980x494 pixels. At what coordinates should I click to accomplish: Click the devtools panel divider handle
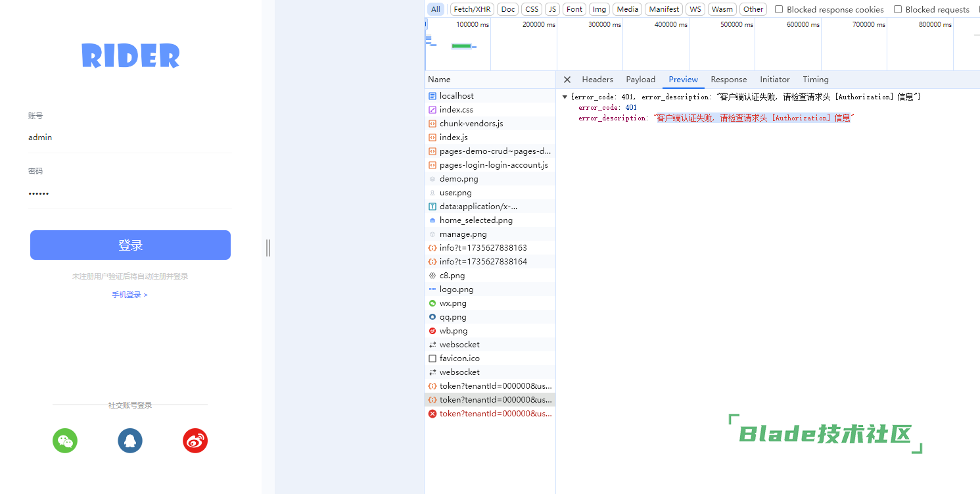[268, 247]
